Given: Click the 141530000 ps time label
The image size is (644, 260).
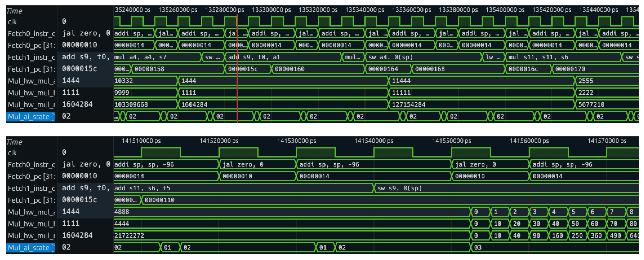Looking at the screenshot, I should (297, 141).
